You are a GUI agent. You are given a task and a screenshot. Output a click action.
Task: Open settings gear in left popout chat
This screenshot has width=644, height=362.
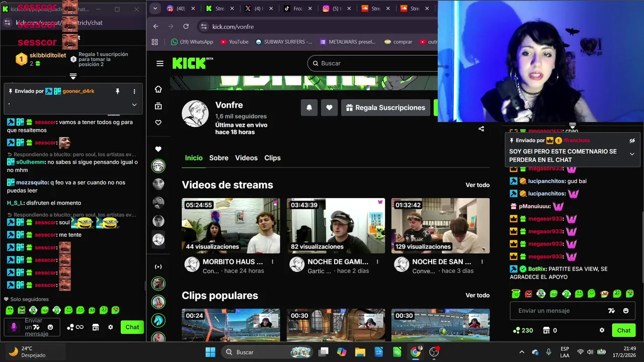coord(111,327)
